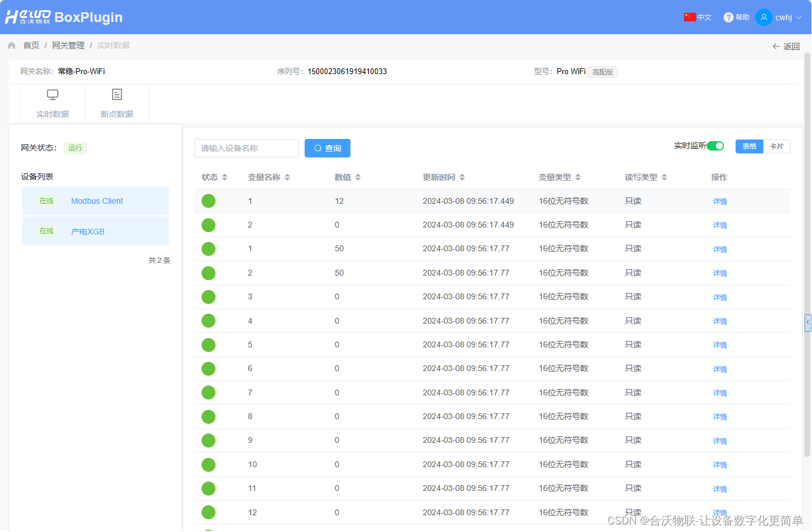Open 详情 for variable 11

(720, 489)
